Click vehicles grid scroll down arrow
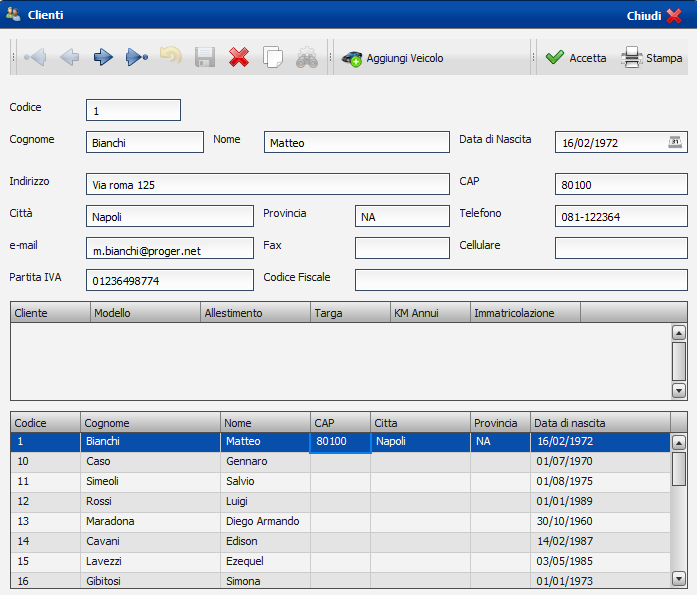This screenshot has height=595, width=697. 679,391
